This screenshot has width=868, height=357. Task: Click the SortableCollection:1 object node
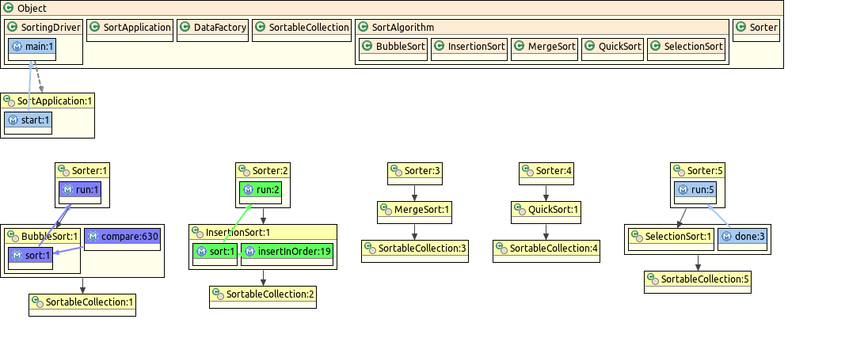coord(82,302)
